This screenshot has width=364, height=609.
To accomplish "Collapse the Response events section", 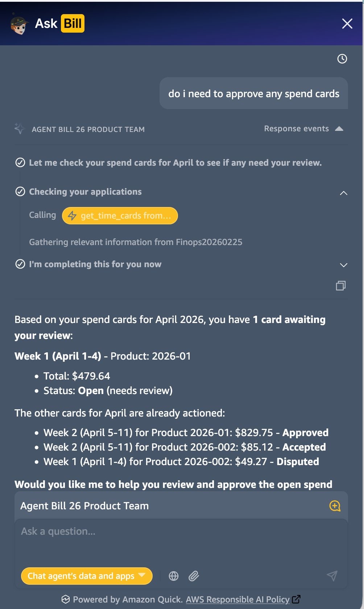I will click(340, 128).
